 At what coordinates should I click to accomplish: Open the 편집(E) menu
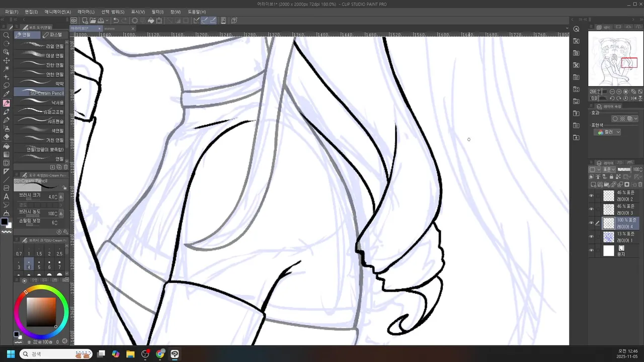31,12
